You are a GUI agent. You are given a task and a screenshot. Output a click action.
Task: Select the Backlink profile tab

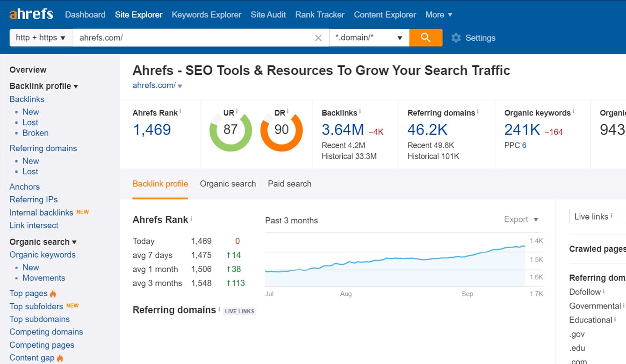click(x=160, y=184)
